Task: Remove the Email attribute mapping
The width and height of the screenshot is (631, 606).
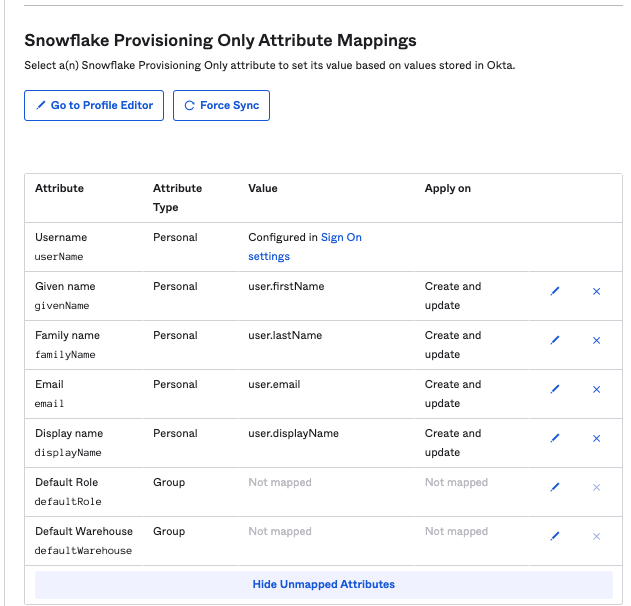Action: pyautogui.click(x=597, y=389)
